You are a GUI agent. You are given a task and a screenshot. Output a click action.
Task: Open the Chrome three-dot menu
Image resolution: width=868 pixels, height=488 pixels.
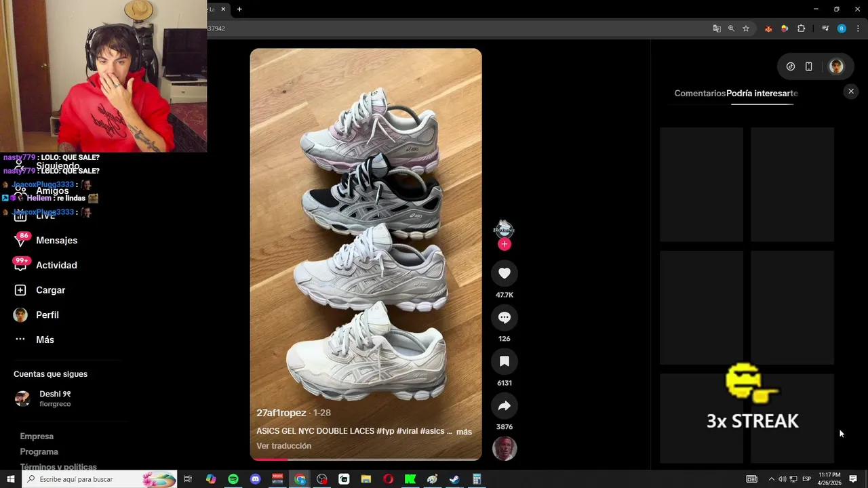(x=858, y=28)
